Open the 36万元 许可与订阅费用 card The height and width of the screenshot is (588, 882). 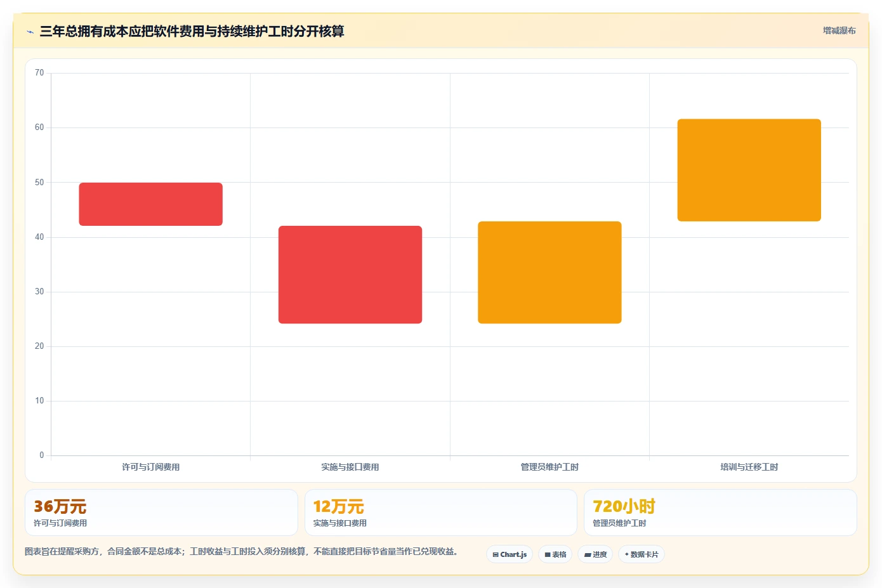(x=161, y=513)
